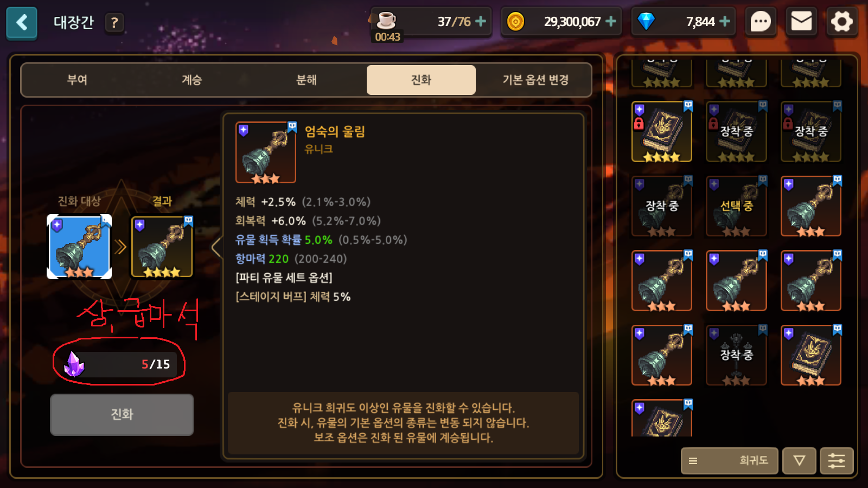This screenshot has width=868, height=488.
Task: Open the 희귀도 sort dropdown
Action: pyautogui.click(x=730, y=461)
